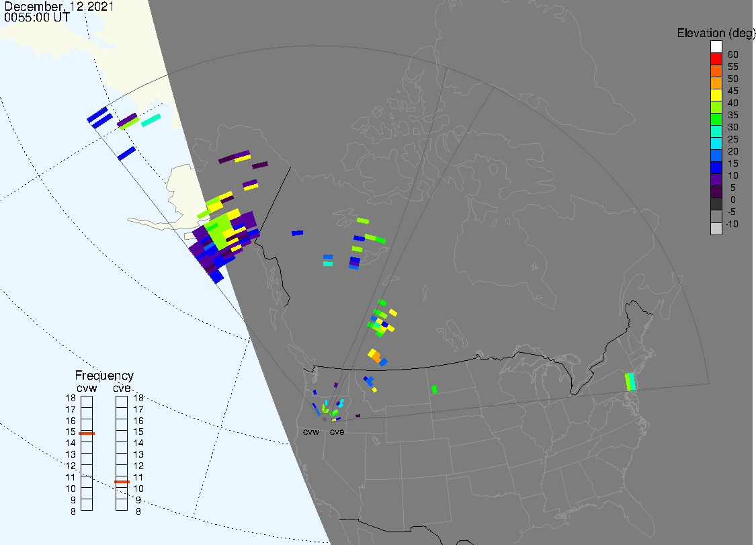This screenshot has height=545, width=756.
Task: Click the orange echo patch just north of the US border
Action: click(x=376, y=356)
